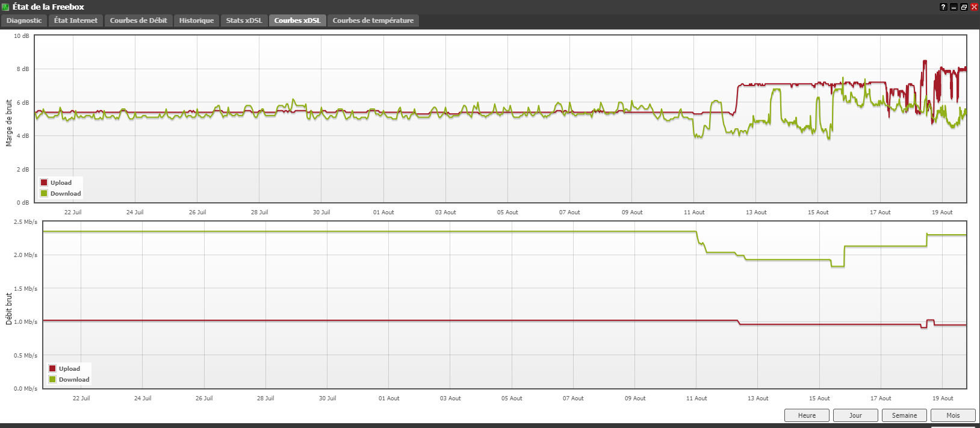Switch graph range to Jour
The image size is (980, 428).
point(855,415)
